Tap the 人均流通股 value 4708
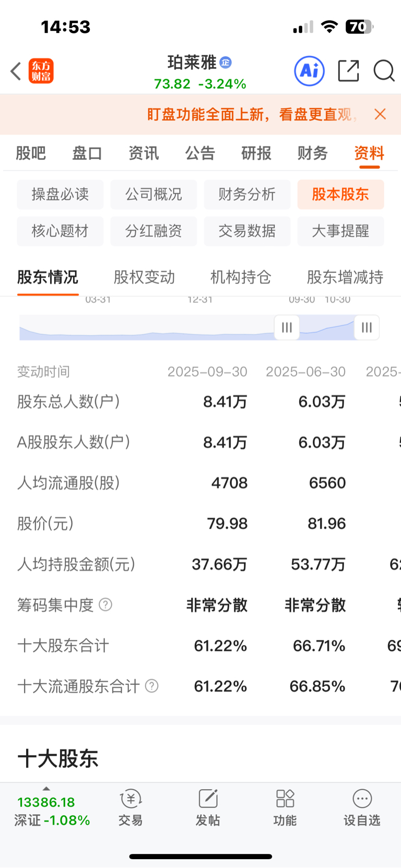The image size is (401, 868). pos(229,483)
